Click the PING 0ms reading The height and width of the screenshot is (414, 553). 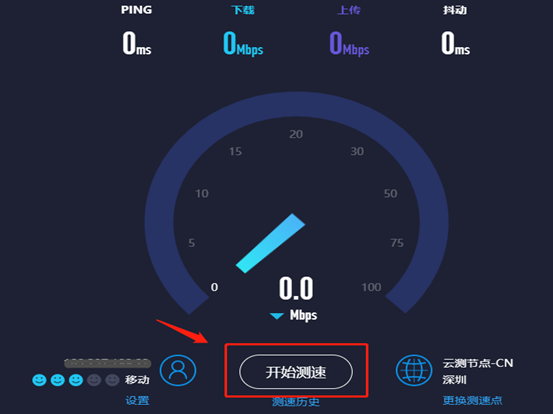[137, 43]
